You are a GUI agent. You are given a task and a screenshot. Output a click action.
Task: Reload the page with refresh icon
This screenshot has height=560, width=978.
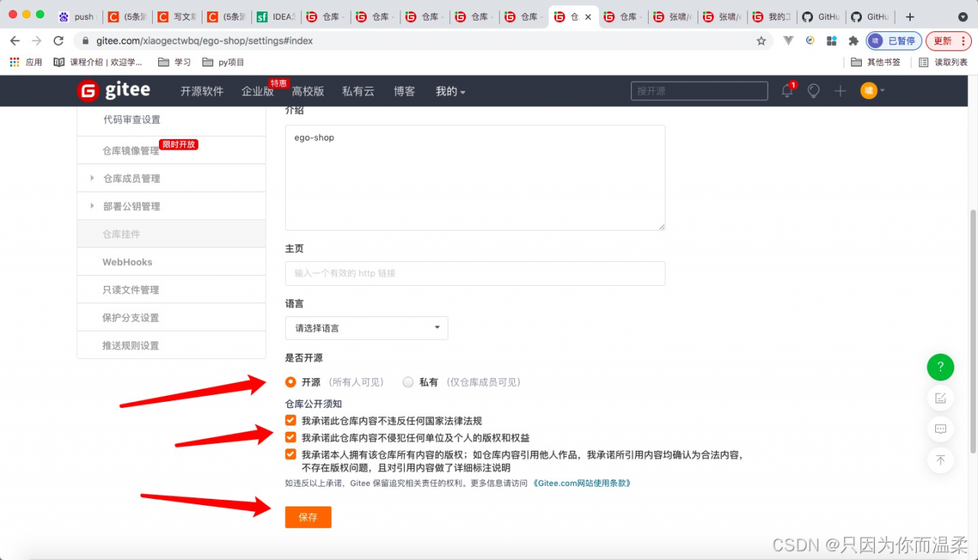tap(59, 40)
